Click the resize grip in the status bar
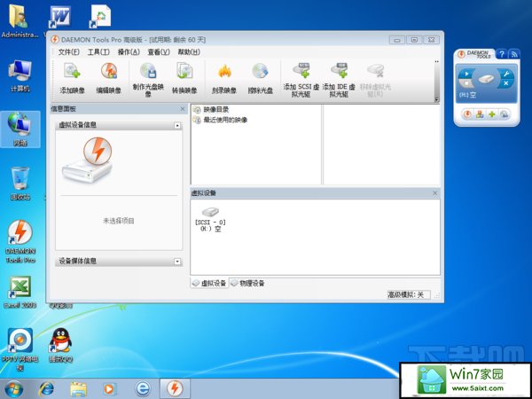This screenshot has height=399, width=532. pos(438,295)
